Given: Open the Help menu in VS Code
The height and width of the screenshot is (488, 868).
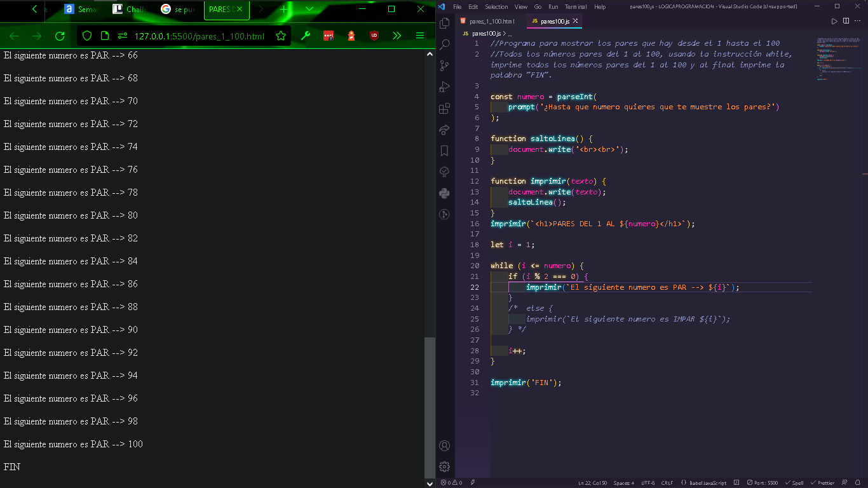Looking at the screenshot, I should pyautogui.click(x=600, y=7).
